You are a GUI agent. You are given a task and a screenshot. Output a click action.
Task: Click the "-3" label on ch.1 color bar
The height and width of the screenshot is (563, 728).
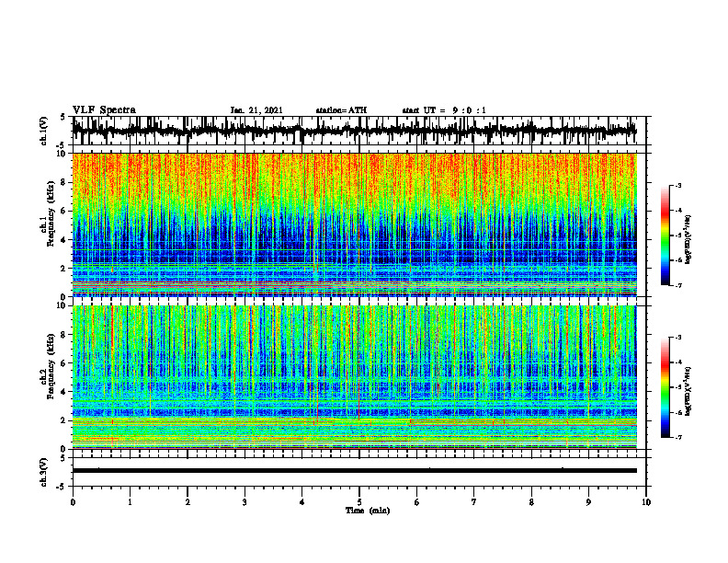point(678,185)
